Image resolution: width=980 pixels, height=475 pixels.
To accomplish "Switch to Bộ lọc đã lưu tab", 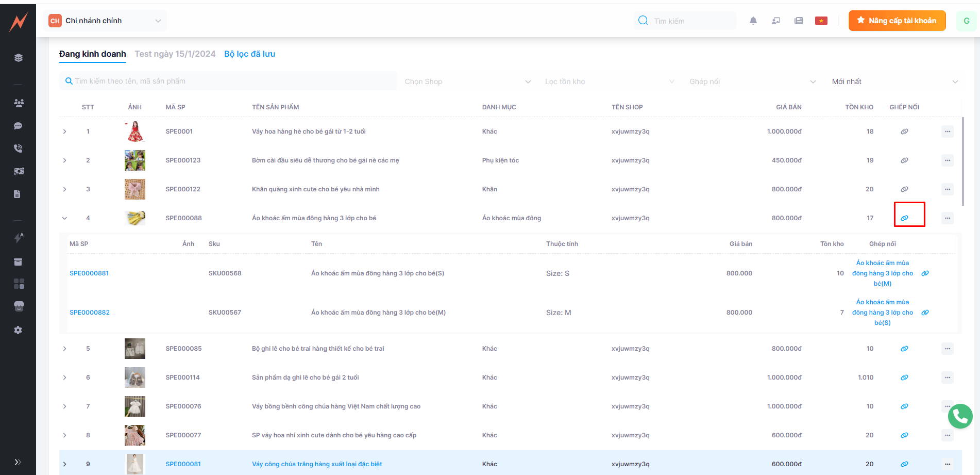I will click(249, 54).
